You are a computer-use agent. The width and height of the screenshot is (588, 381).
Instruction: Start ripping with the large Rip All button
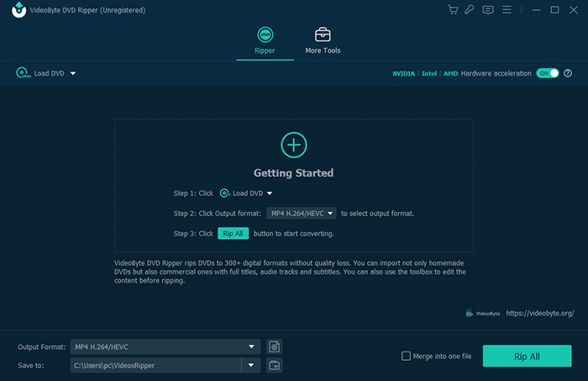527,356
